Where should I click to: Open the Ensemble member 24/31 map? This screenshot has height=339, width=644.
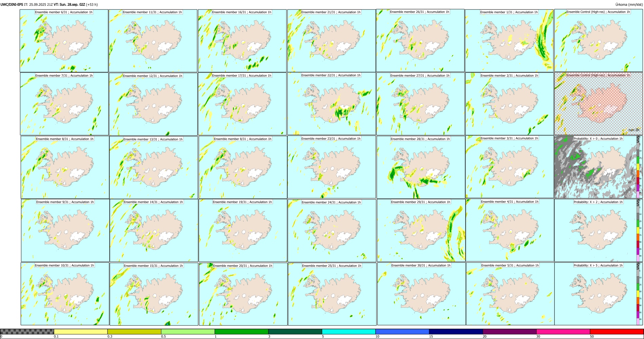pos(332,231)
